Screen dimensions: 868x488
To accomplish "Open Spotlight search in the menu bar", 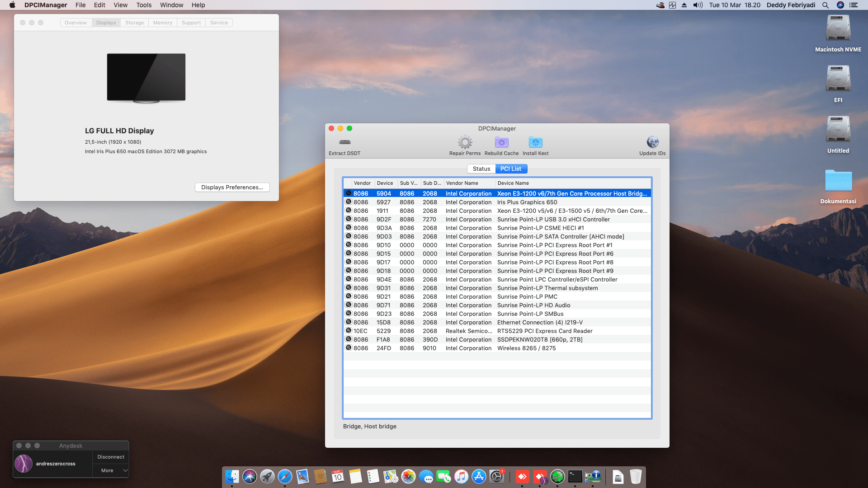I will pos(825,5).
